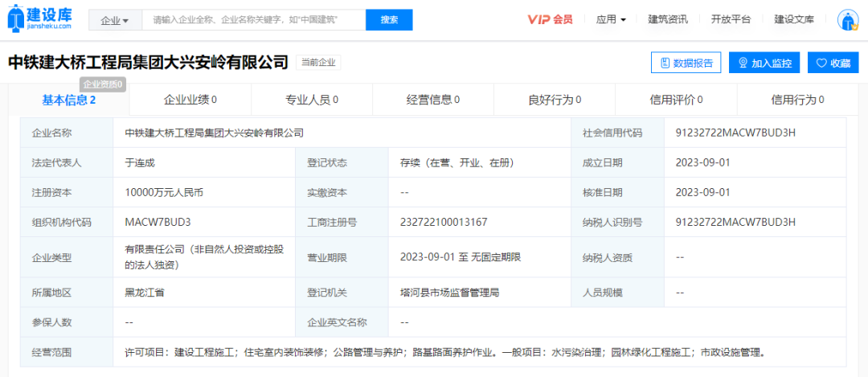Click the 企业英文名称 label cell
This screenshot has height=377, width=868.
coord(342,322)
